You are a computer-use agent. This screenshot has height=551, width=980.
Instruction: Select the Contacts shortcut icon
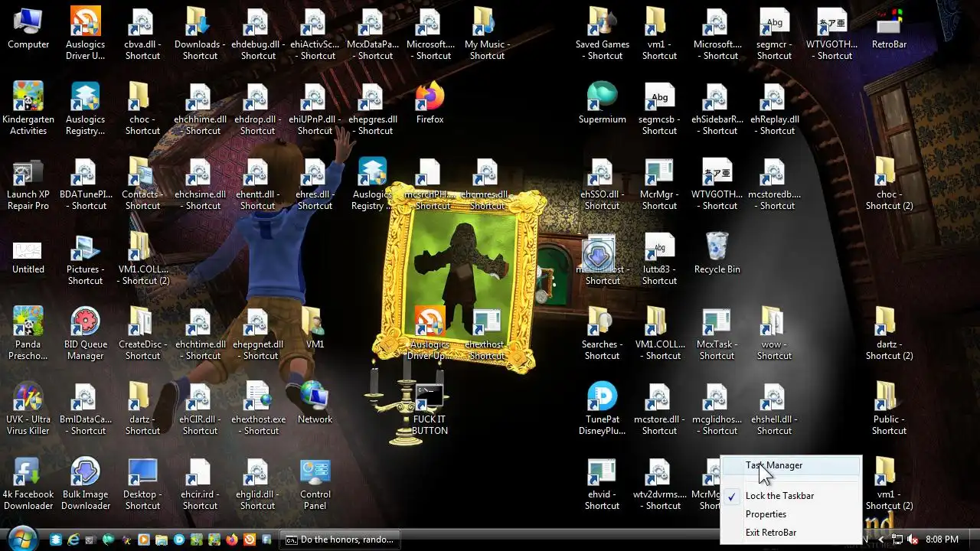coord(143,184)
